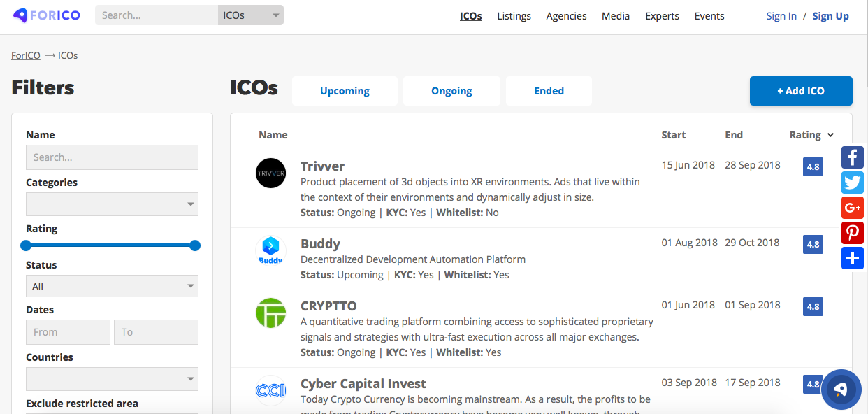This screenshot has height=414, width=868.
Task: Open the rocket chat widget
Action: 841,389
